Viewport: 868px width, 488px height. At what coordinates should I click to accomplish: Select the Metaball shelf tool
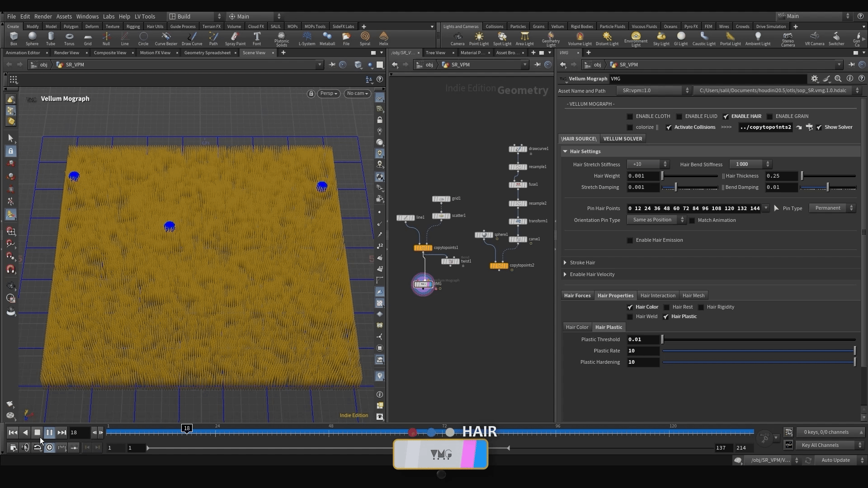click(327, 38)
